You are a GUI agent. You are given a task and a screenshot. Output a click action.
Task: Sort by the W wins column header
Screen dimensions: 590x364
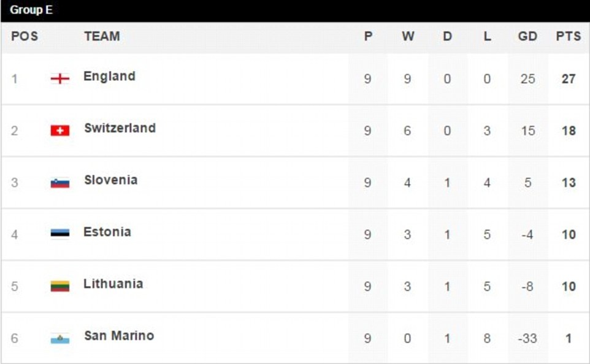pyautogui.click(x=408, y=37)
